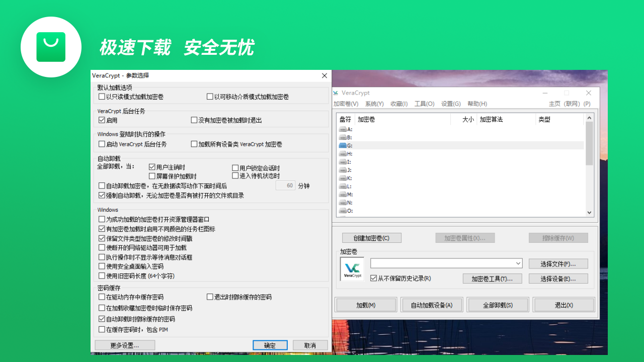644x362 pixels.
Task: Select drive M: in the drive list
Action: click(352, 194)
